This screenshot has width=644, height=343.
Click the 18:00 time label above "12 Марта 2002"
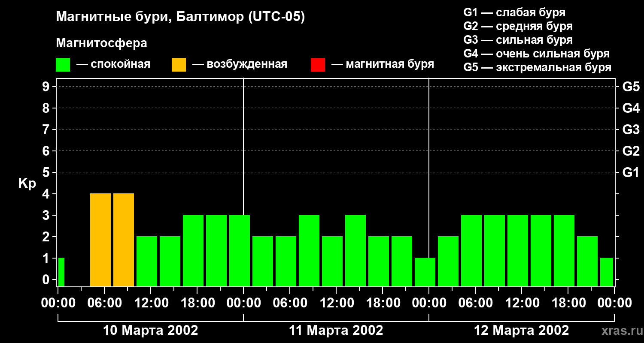coord(568,303)
